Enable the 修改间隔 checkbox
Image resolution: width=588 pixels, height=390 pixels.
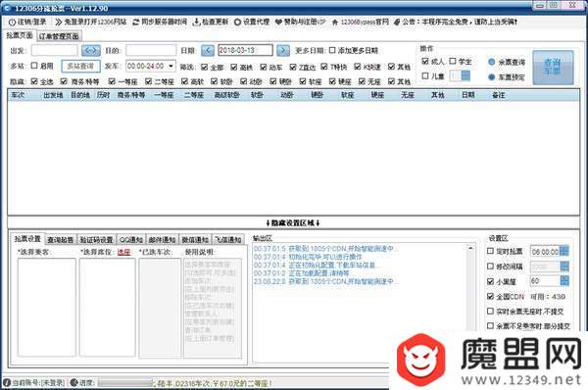[490, 266]
